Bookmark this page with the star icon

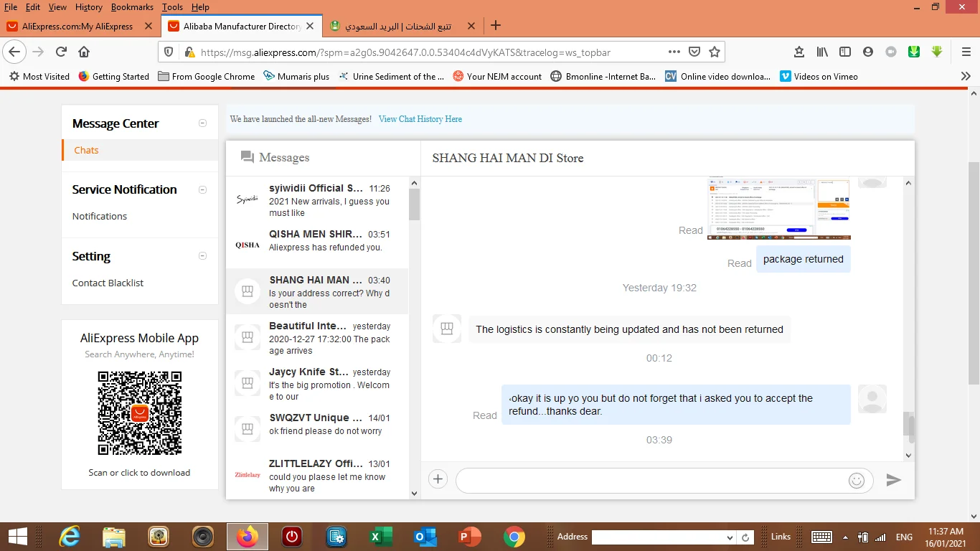tap(715, 52)
